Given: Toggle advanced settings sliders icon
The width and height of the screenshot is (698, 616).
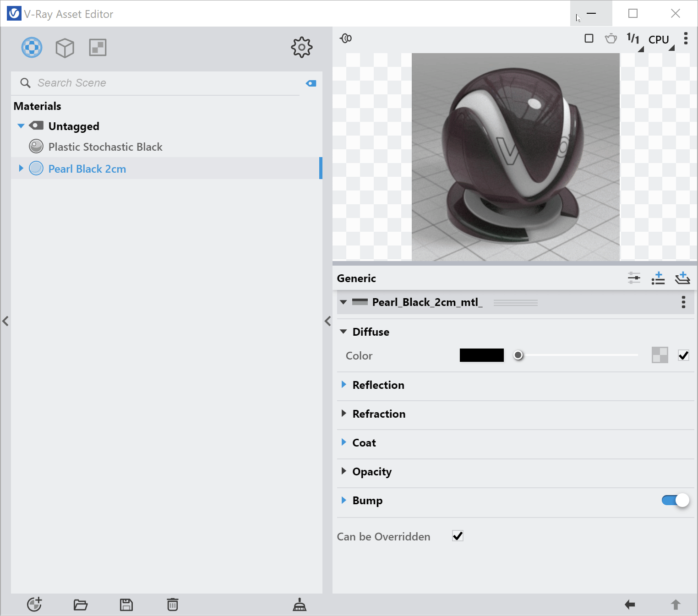Looking at the screenshot, I should (634, 278).
